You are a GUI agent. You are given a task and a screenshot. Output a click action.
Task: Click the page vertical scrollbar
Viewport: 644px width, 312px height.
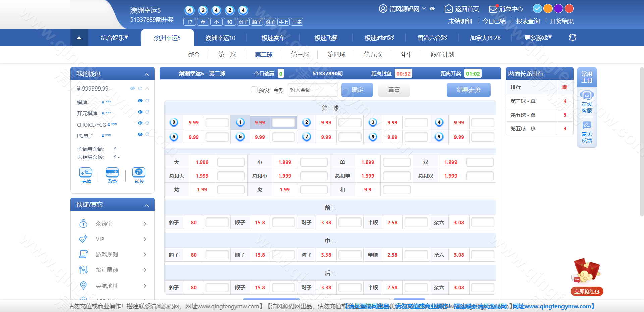(642, 141)
